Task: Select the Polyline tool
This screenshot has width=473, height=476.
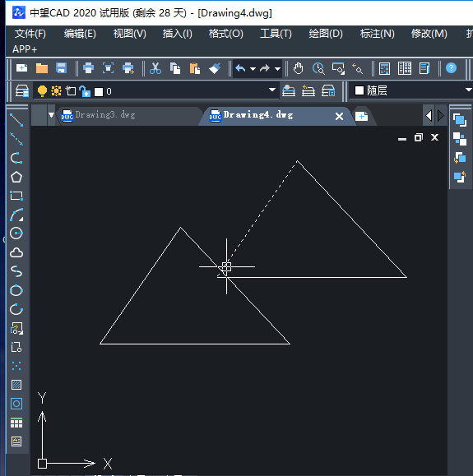Action: [x=16, y=158]
